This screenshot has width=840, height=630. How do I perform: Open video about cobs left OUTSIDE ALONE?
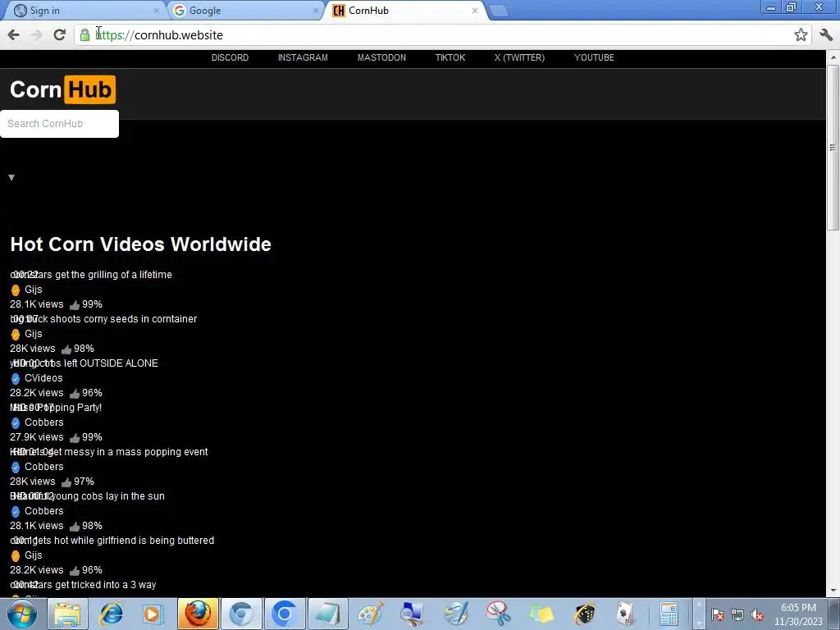click(x=84, y=363)
